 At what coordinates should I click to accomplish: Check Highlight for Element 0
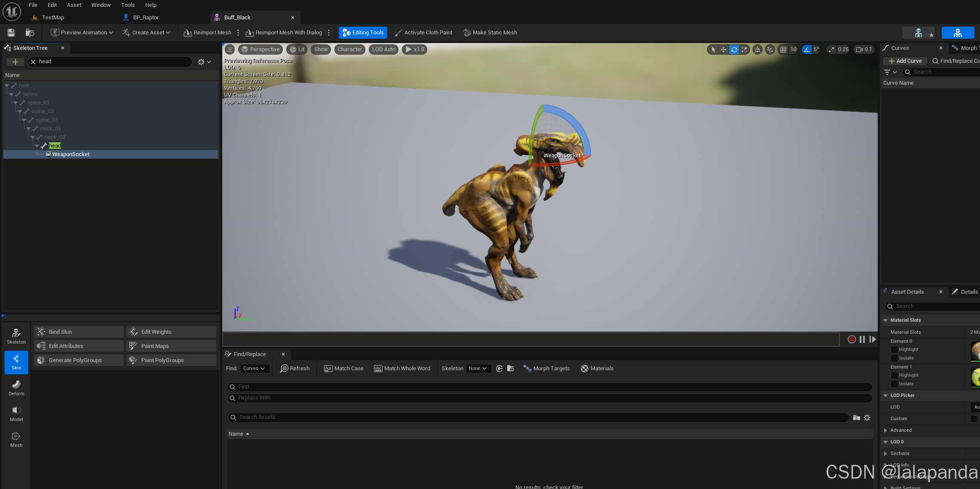tap(894, 350)
